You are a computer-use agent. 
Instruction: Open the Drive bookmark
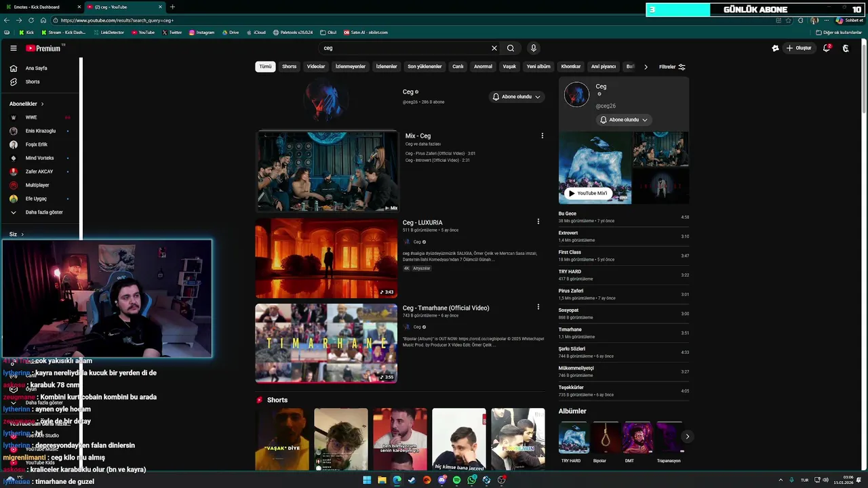[x=231, y=33]
